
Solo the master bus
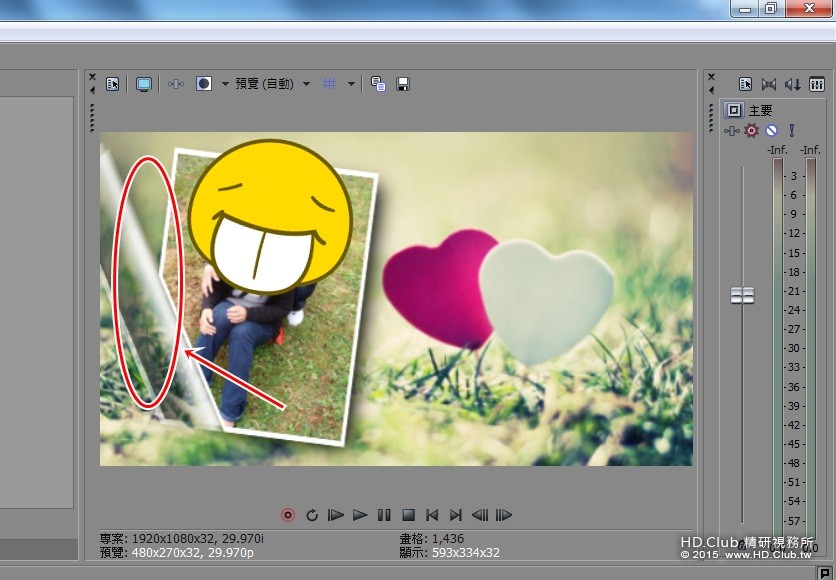click(x=792, y=131)
